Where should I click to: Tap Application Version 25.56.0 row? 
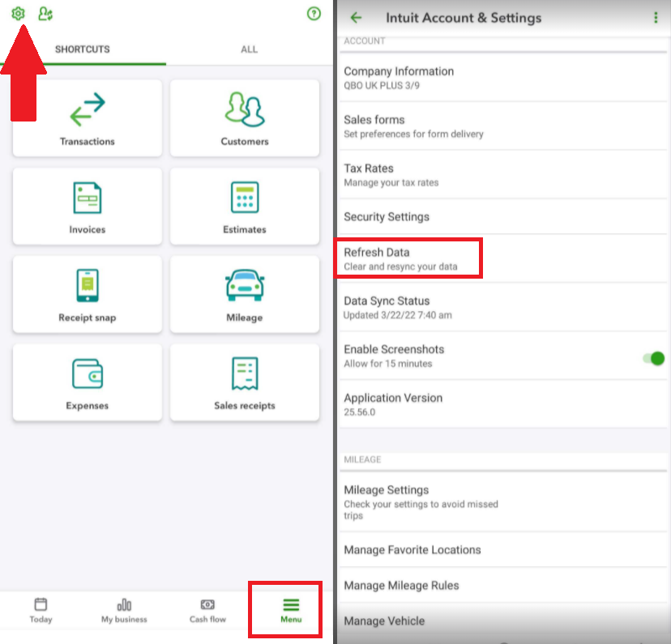(x=503, y=404)
